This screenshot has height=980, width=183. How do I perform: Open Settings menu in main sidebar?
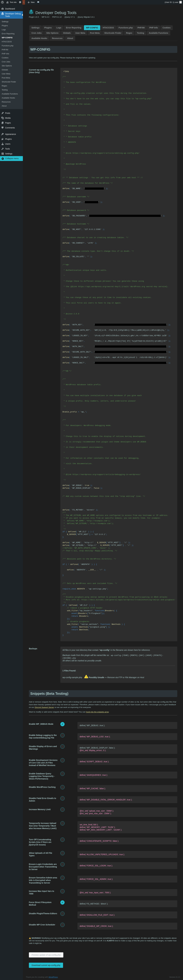11,154
